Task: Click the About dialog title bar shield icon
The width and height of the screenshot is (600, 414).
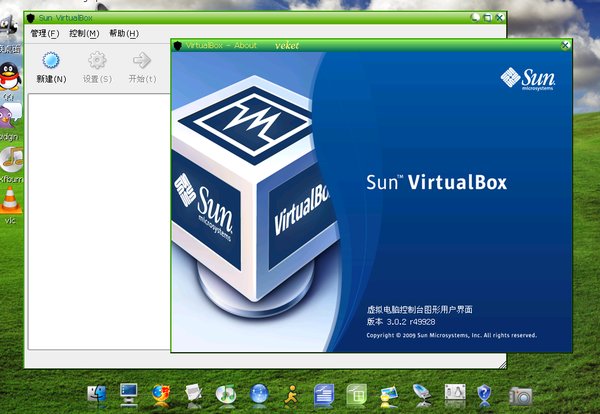Action: pyautogui.click(x=178, y=46)
